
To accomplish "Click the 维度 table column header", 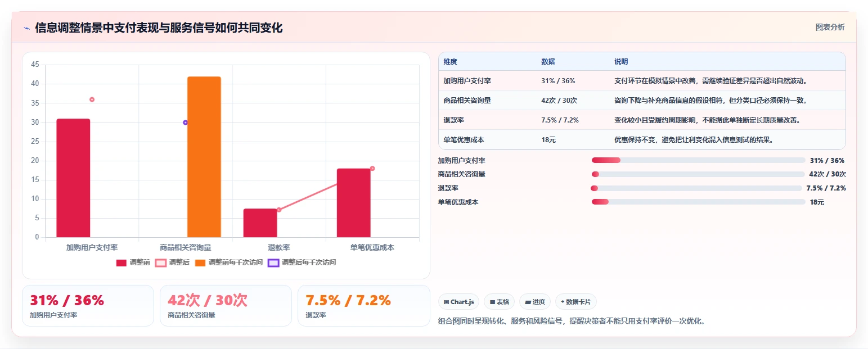I will click(x=450, y=61).
